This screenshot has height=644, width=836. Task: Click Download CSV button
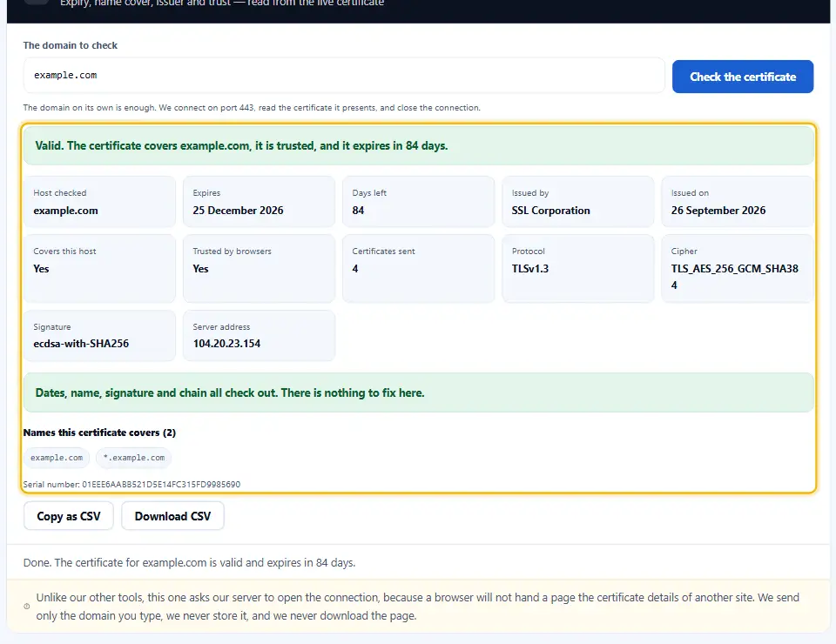pyautogui.click(x=172, y=516)
